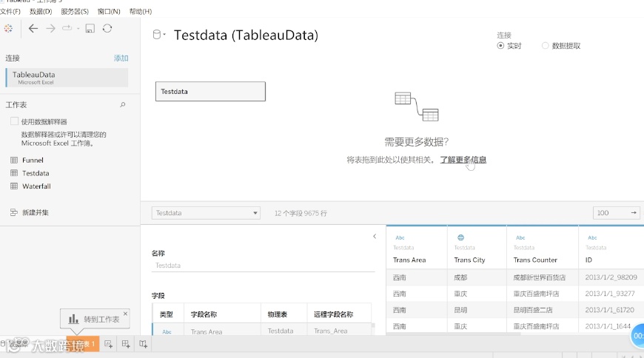The image size is (644, 358).
Task: Open the Testdata table selector dropdown
Action: tap(206, 213)
